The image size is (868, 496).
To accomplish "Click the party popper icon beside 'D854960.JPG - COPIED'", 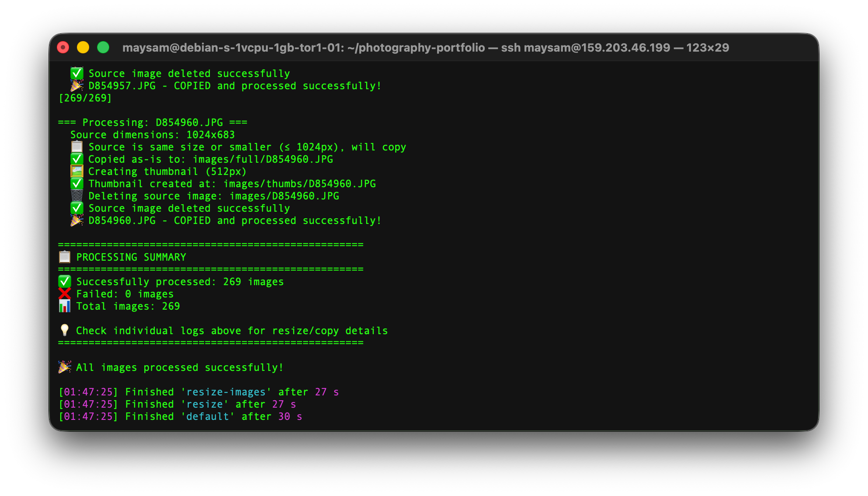I will click(77, 220).
